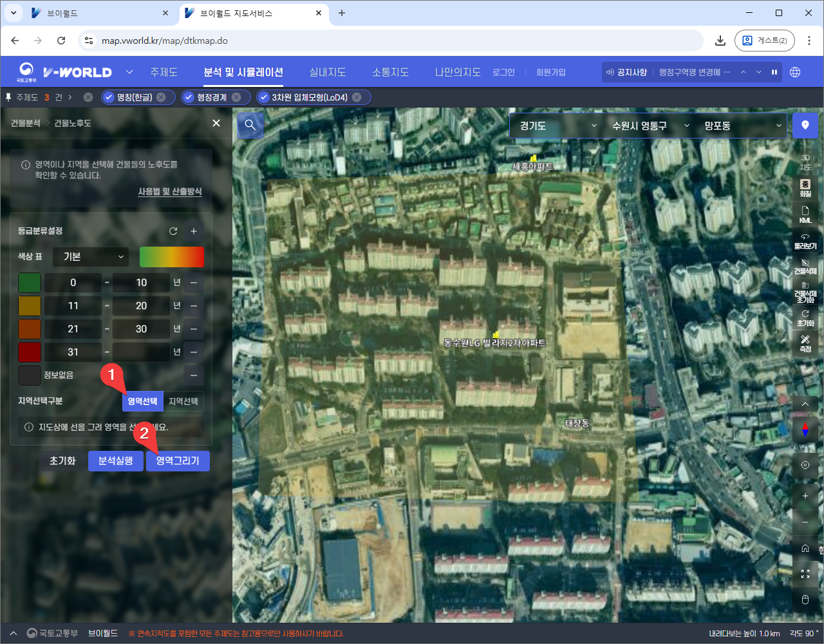Open the 사용법 및 산출방식 link
This screenshot has width=824, height=644.
pyautogui.click(x=170, y=191)
